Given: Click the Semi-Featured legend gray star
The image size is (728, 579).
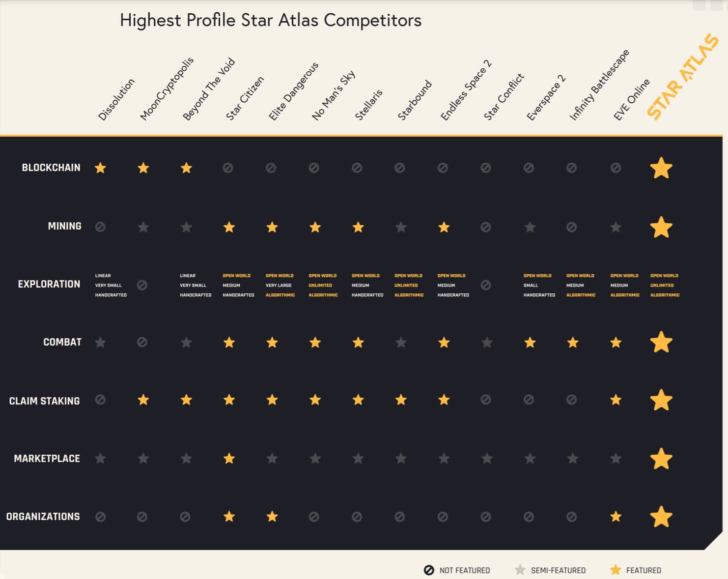Looking at the screenshot, I should [x=520, y=570].
